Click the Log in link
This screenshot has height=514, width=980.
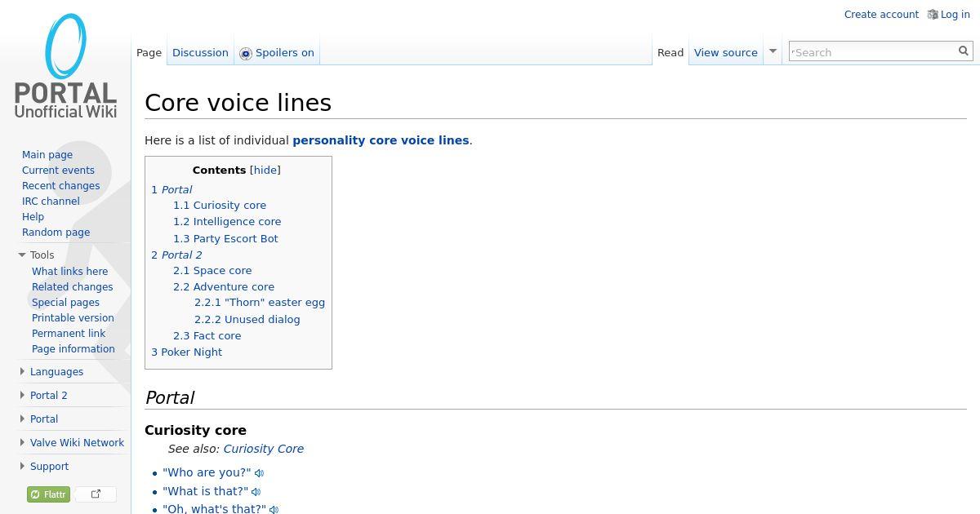pos(955,15)
